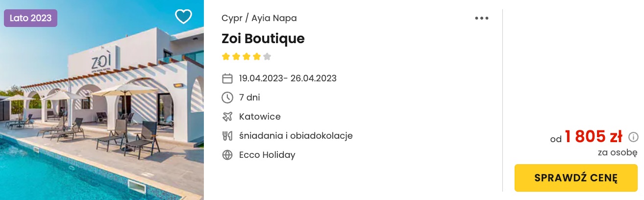Click the globe icon beside Ecco Holiday
Image resolution: width=644 pixels, height=200 pixels.
tap(227, 155)
